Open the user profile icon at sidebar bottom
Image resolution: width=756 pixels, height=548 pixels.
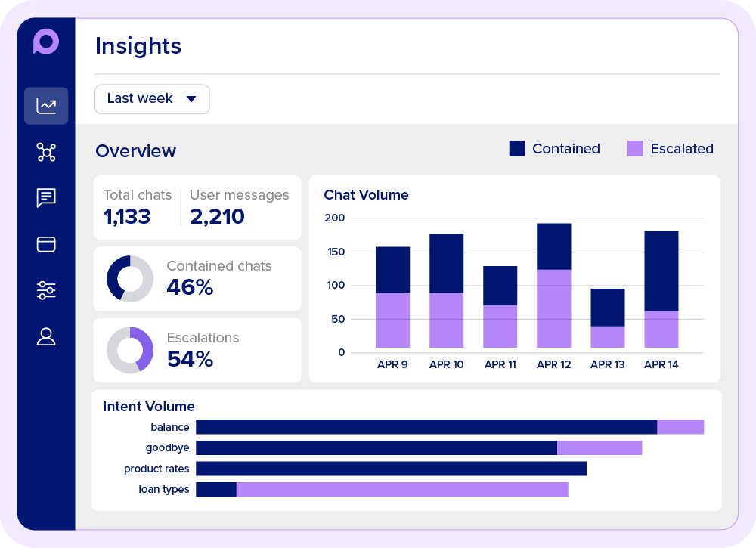[x=46, y=336]
